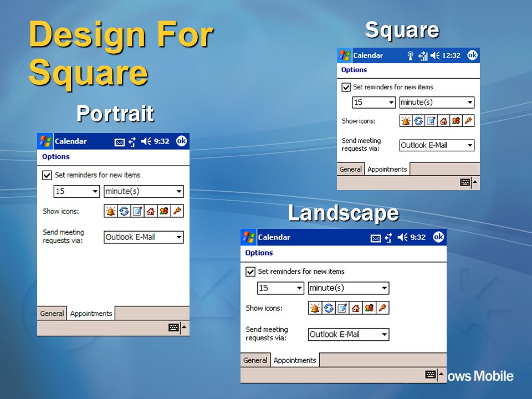Click the signal strength icon in Square title bar
The height and width of the screenshot is (399, 532).
pos(423,55)
